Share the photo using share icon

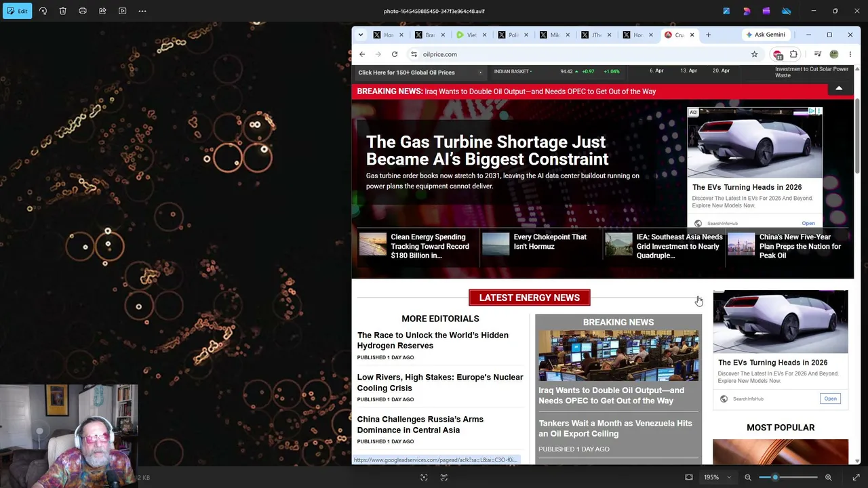click(x=102, y=11)
